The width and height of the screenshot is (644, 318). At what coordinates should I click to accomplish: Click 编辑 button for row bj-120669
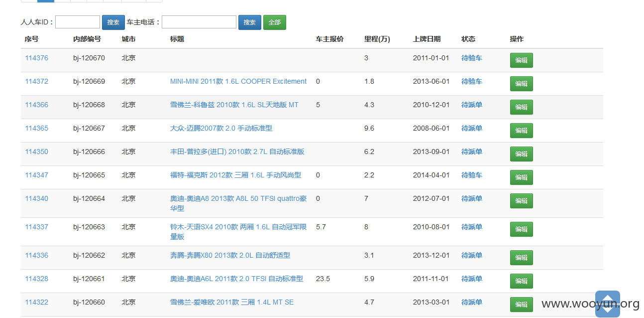[x=521, y=84]
